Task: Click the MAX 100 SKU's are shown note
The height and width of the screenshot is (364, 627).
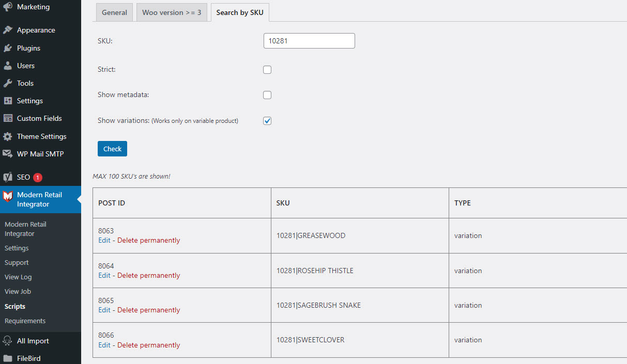Action: point(131,177)
